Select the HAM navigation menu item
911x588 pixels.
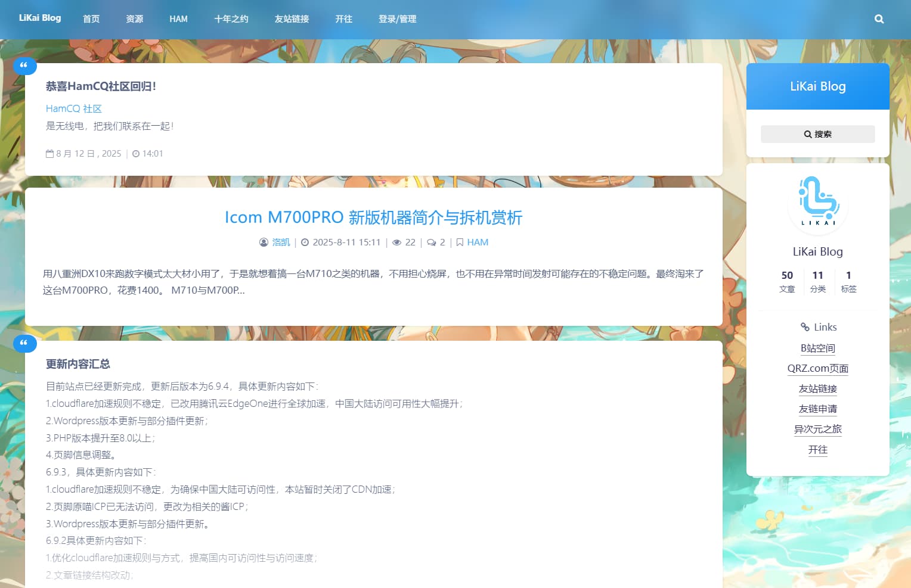[178, 18]
